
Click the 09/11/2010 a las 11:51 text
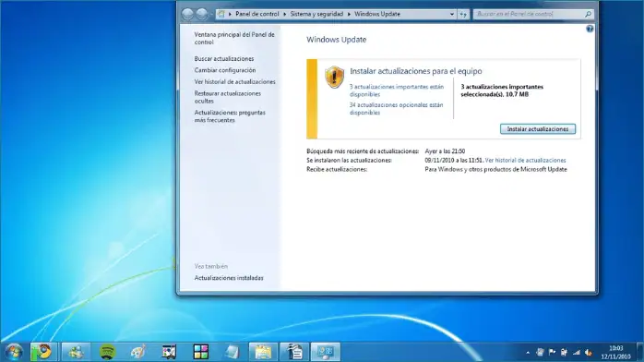[x=454, y=161]
